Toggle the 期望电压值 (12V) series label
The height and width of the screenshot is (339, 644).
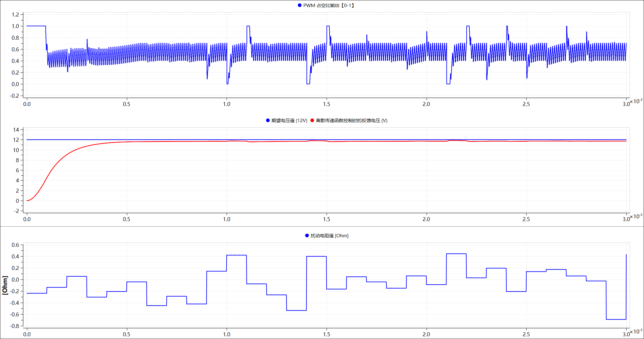coord(289,121)
